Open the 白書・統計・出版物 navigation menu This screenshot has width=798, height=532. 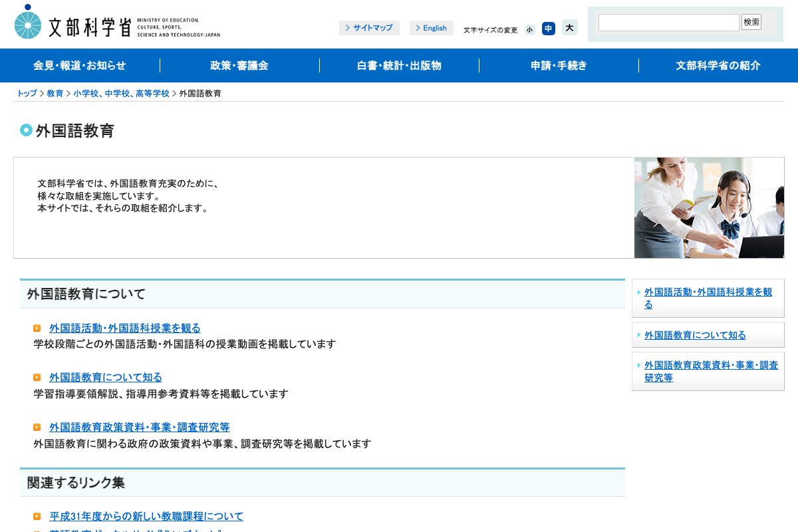click(x=399, y=65)
